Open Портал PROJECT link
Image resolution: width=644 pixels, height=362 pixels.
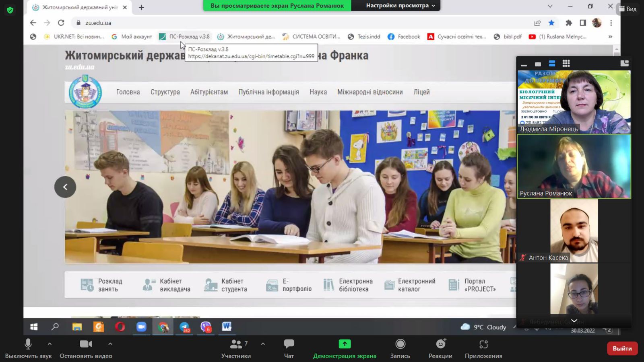coord(472,285)
